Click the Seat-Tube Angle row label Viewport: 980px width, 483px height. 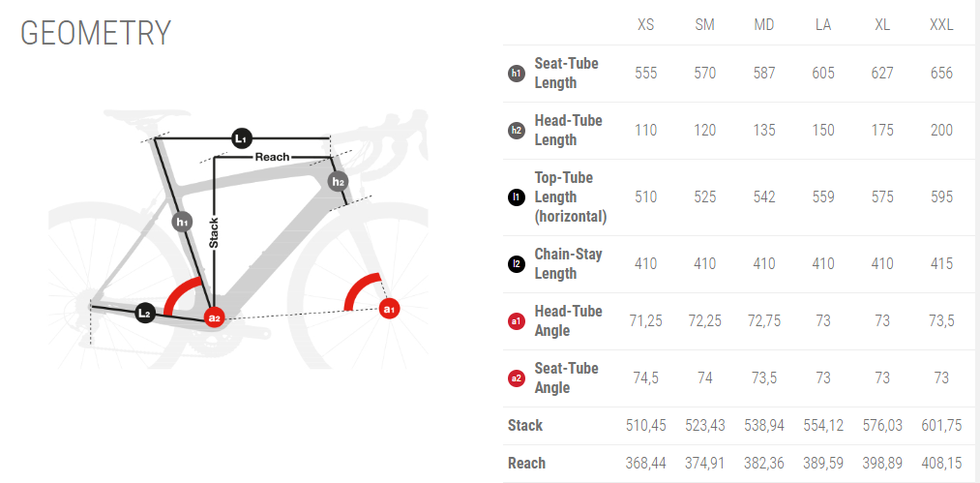(567, 377)
